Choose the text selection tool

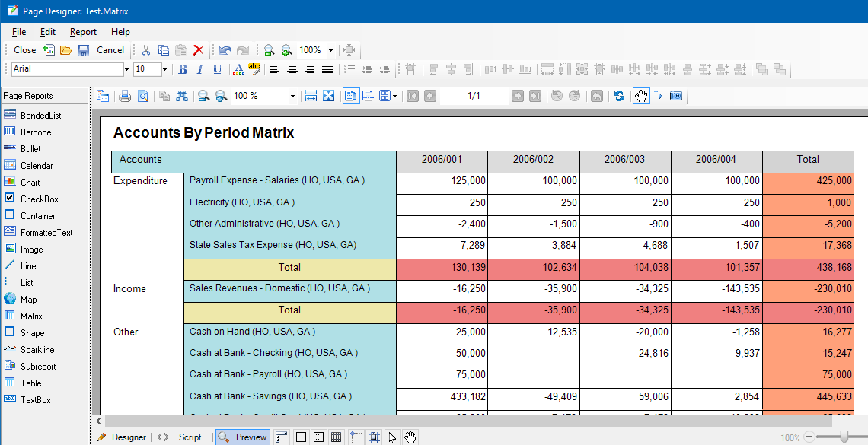click(658, 96)
